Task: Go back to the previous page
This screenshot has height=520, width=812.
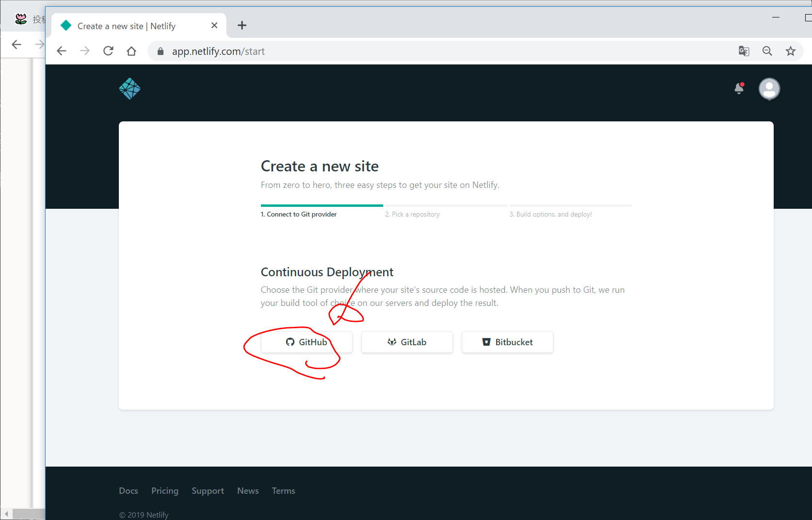Action: 62,51
